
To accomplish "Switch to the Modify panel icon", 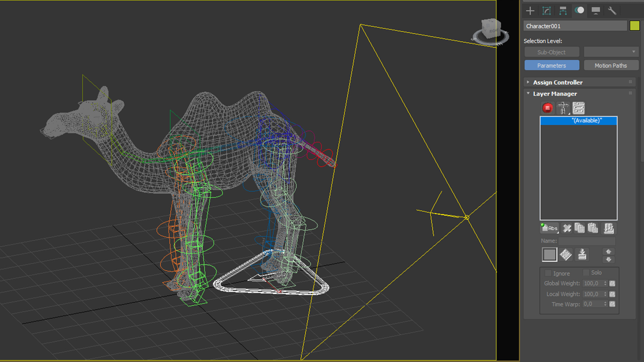I will [x=546, y=11].
